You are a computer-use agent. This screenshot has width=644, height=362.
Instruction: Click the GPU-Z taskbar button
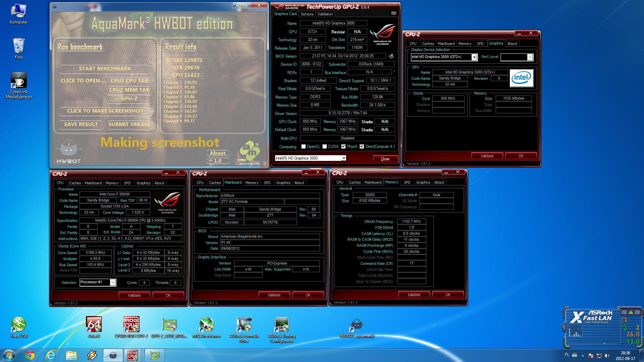[154, 355]
